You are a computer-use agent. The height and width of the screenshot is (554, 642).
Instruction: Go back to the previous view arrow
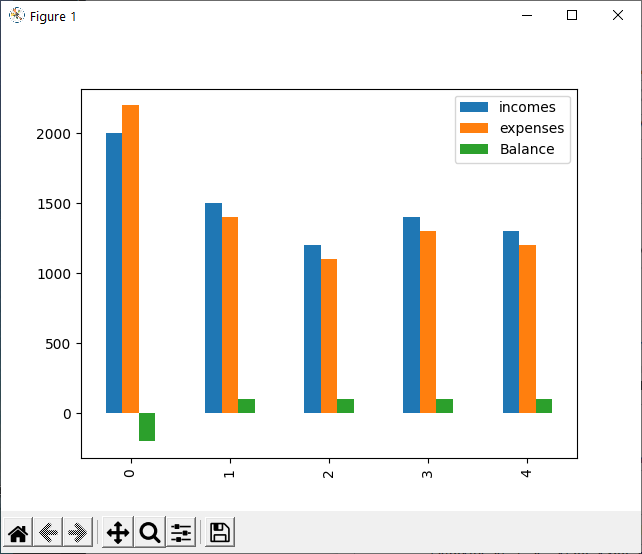click(x=48, y=533)
